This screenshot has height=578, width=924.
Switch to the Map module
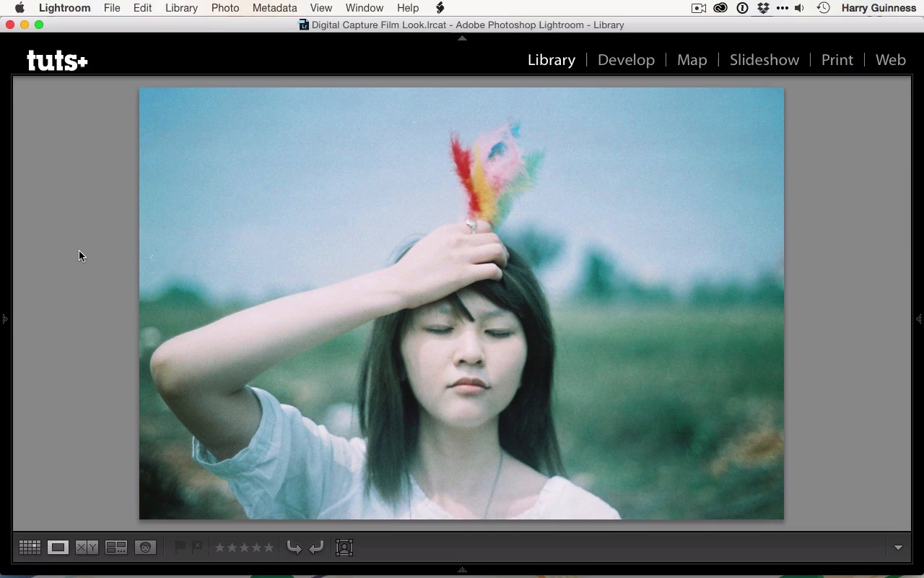point(692,60)
